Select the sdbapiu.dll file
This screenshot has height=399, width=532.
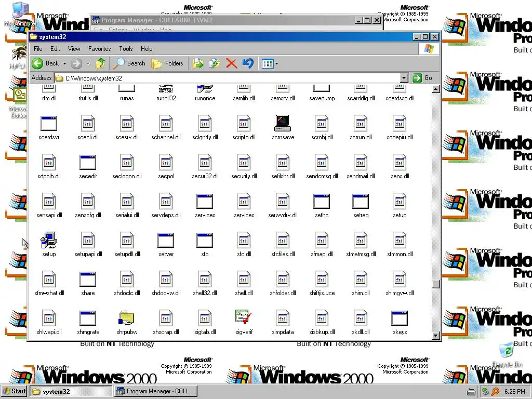(x=400, y=128)
